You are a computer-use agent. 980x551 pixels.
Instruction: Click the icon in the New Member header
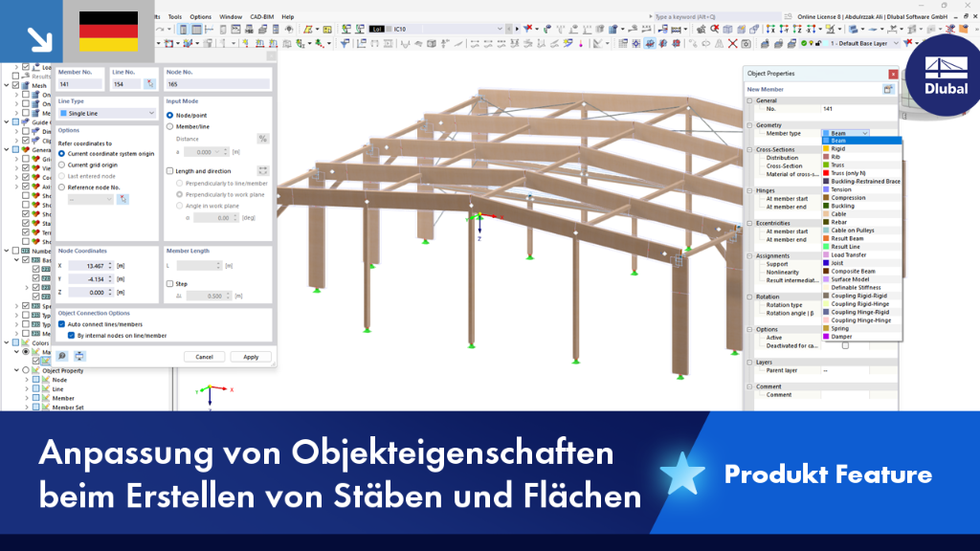pos(888,89)
